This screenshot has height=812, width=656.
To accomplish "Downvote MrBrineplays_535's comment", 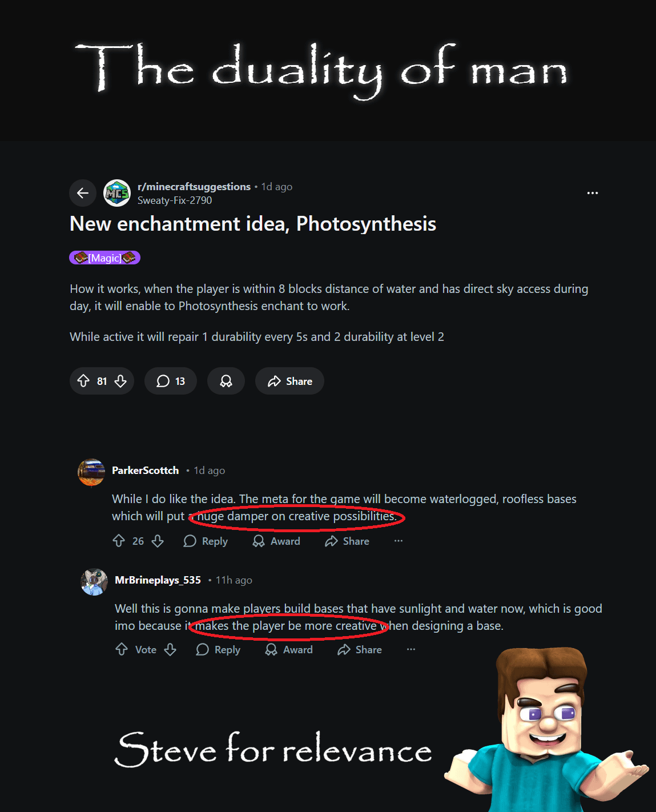I will click(170, 649).
